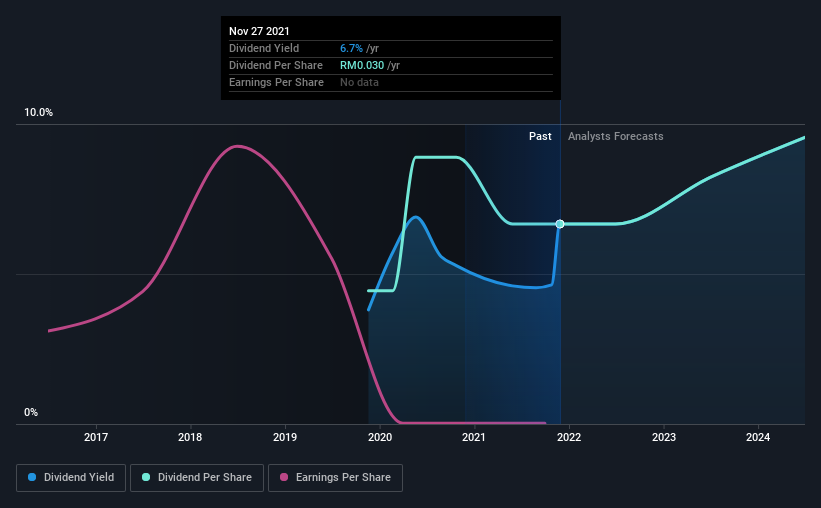
Task: Click the 2023 x-axis label
Action: [x=664, y=437]
